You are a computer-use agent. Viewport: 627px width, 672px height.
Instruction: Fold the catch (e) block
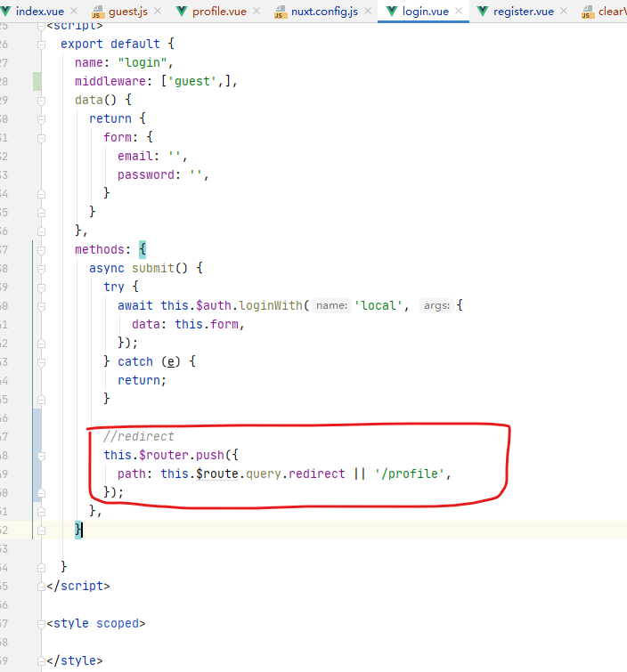(41, 362)
